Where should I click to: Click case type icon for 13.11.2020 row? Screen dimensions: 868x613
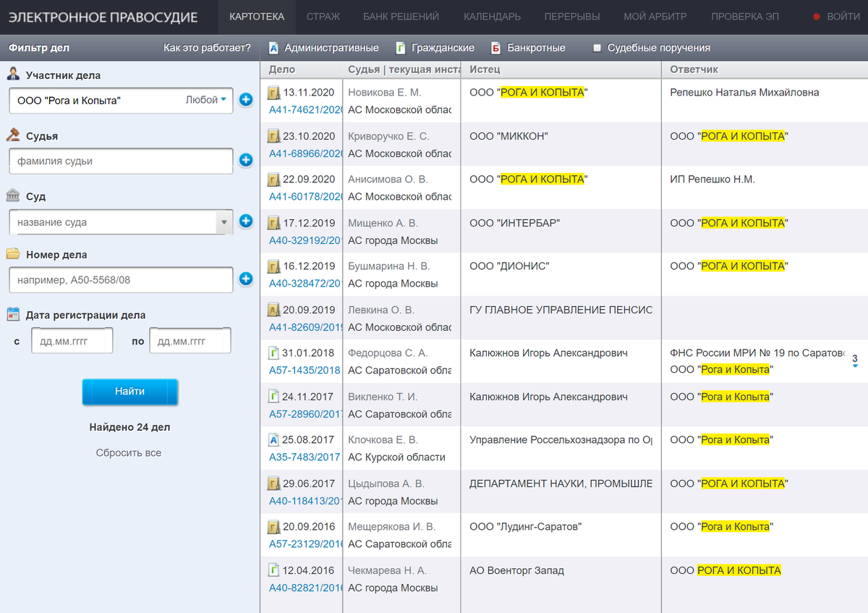coord(274,93)
